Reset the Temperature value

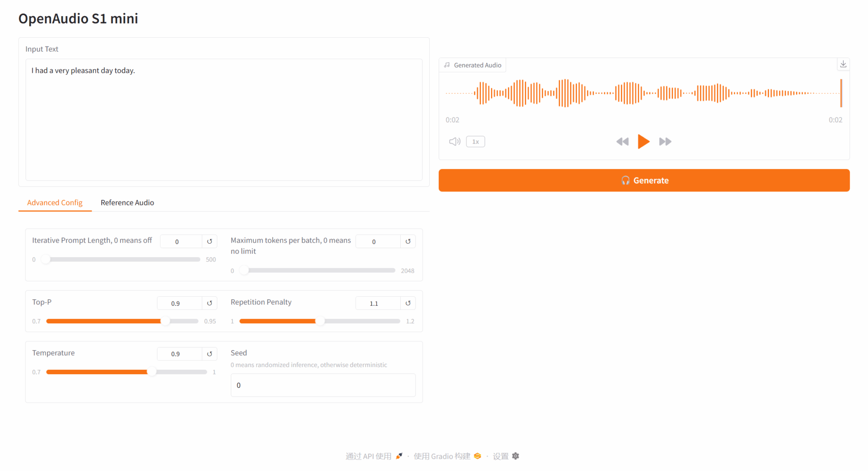(x=210, y=354)
